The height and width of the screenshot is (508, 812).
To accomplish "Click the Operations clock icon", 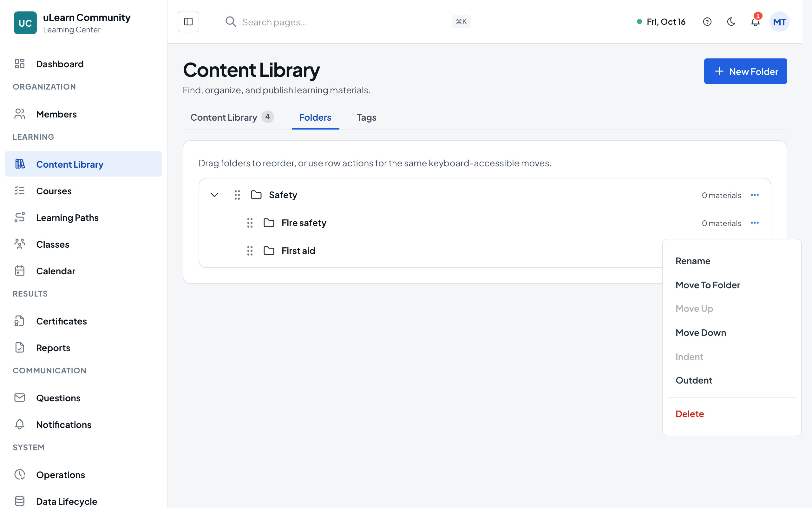I will coord(20,474).
